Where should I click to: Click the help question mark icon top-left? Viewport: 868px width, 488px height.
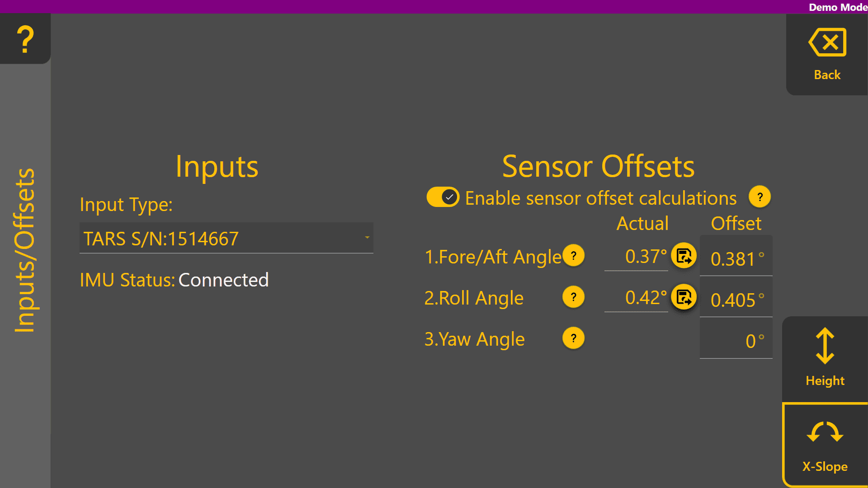[25, 39]
